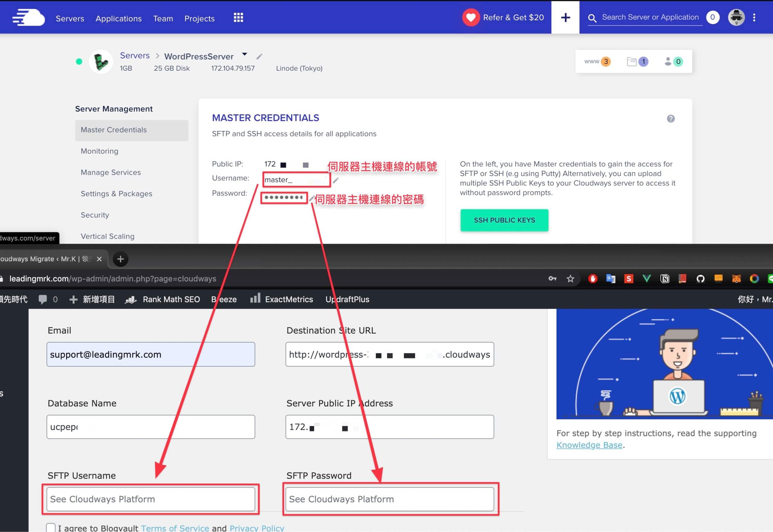Click the plus add-new button in header

[565, 17]
